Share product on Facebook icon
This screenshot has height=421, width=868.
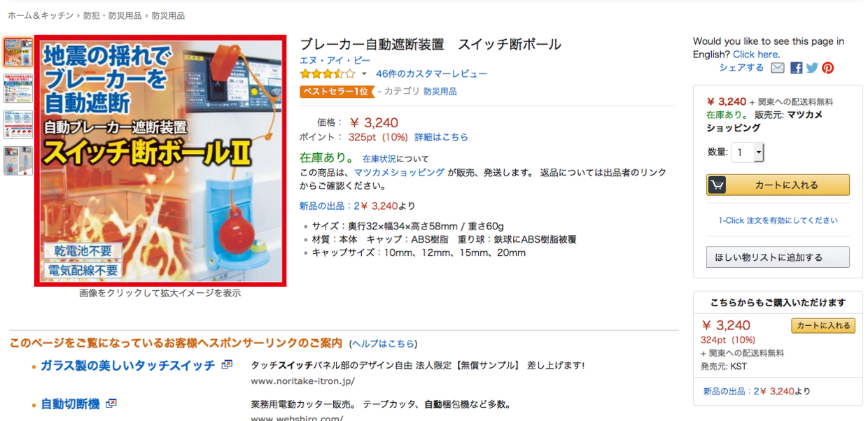tap(797, 68)
